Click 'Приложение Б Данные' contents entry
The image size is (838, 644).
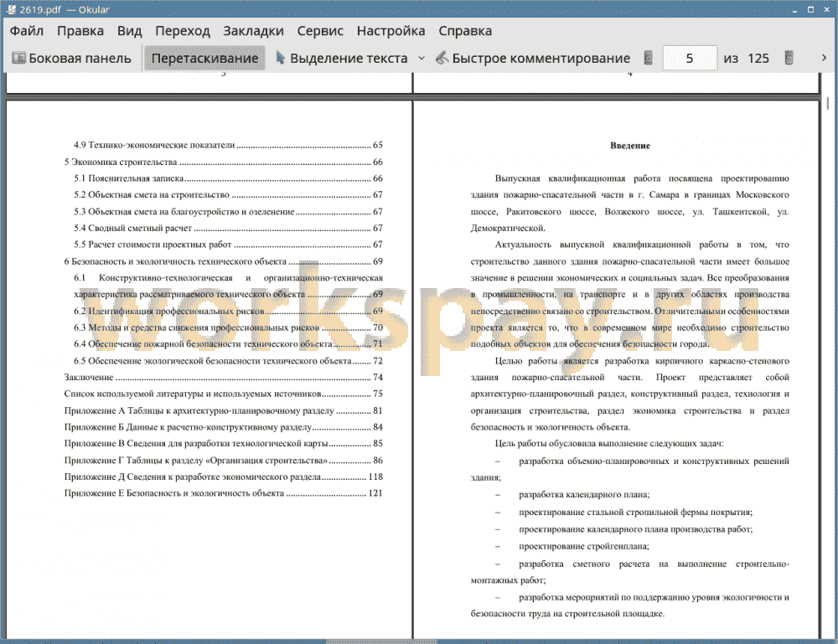click(x=224, y=427)
